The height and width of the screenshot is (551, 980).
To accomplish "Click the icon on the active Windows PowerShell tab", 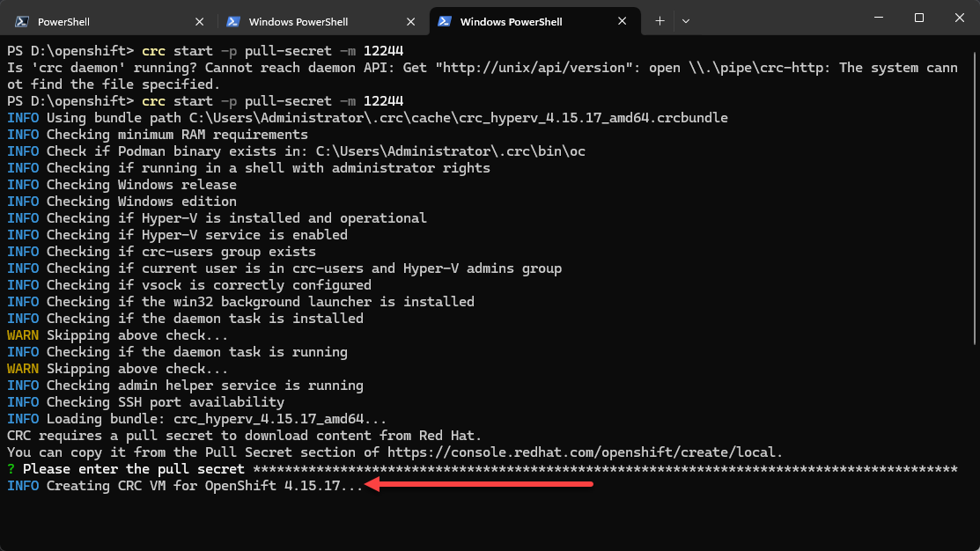I will point(445,21).
